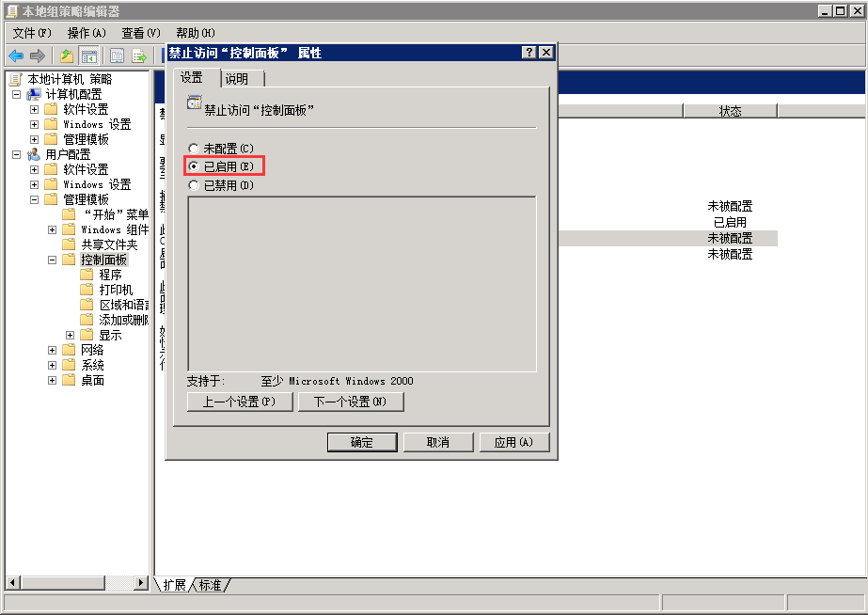Viewport: 868px width, 615px height.
Task: Click the Up one level folder icon
Action: coord(67,55)
